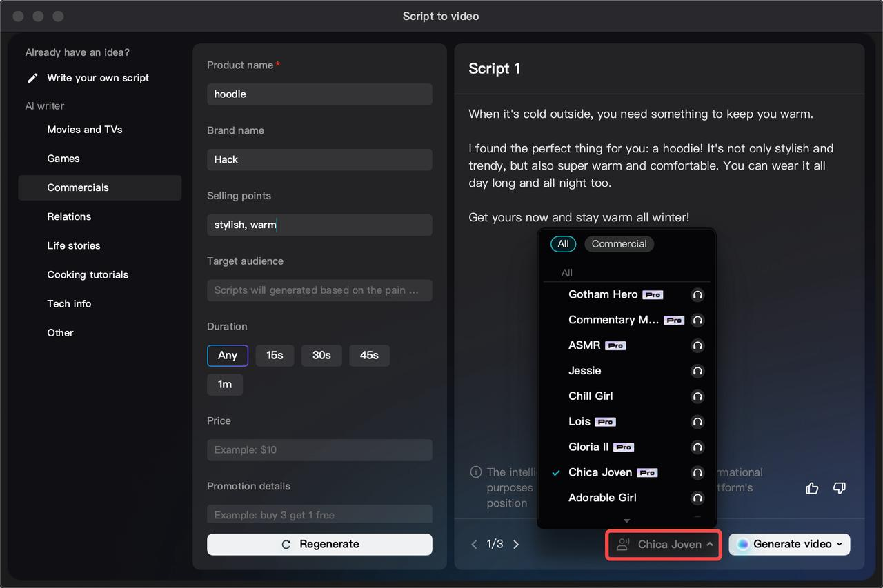The height and width of the screenshot is (588, 883).
Task: Select the 30s duration option
Action: coord(321,355)
